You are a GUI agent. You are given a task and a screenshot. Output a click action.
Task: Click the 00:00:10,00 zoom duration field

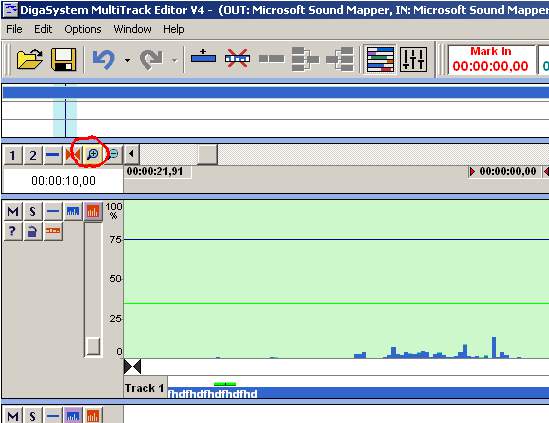point(63,181)
